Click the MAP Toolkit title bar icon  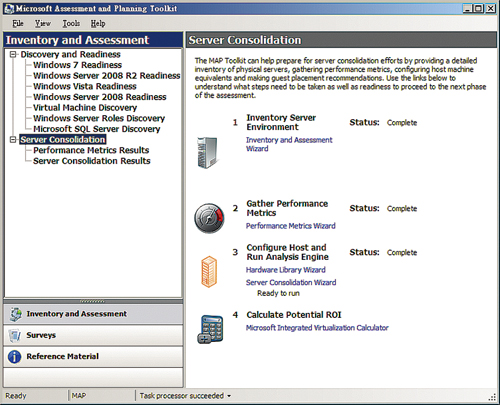click(9, 9)
